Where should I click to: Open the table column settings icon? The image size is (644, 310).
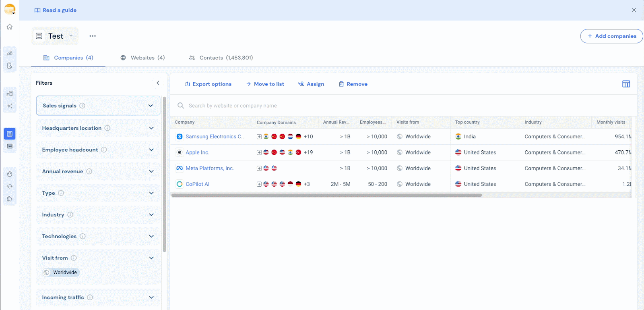click(x=626, y=84)
